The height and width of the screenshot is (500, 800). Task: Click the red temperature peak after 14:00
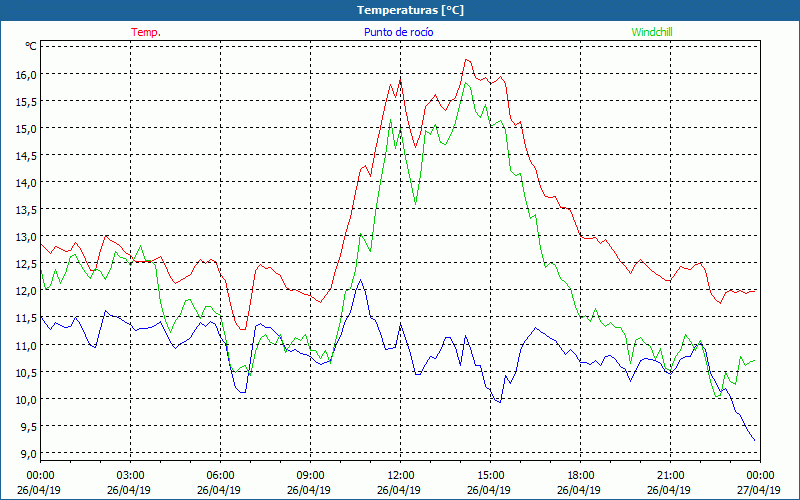[x=466, y=60]
